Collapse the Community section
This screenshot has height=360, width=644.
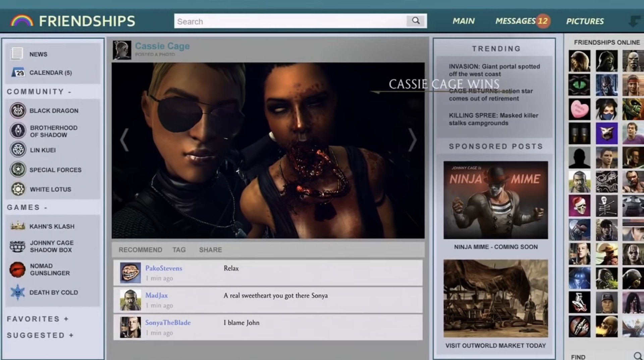(x=69, y=92)
